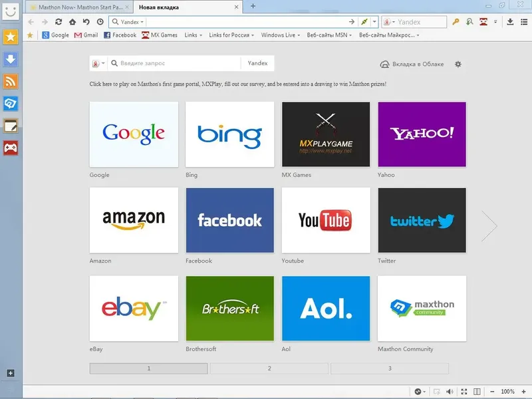Click in the address bar field
Screen dimensions: 532x399
click(247, 22)
